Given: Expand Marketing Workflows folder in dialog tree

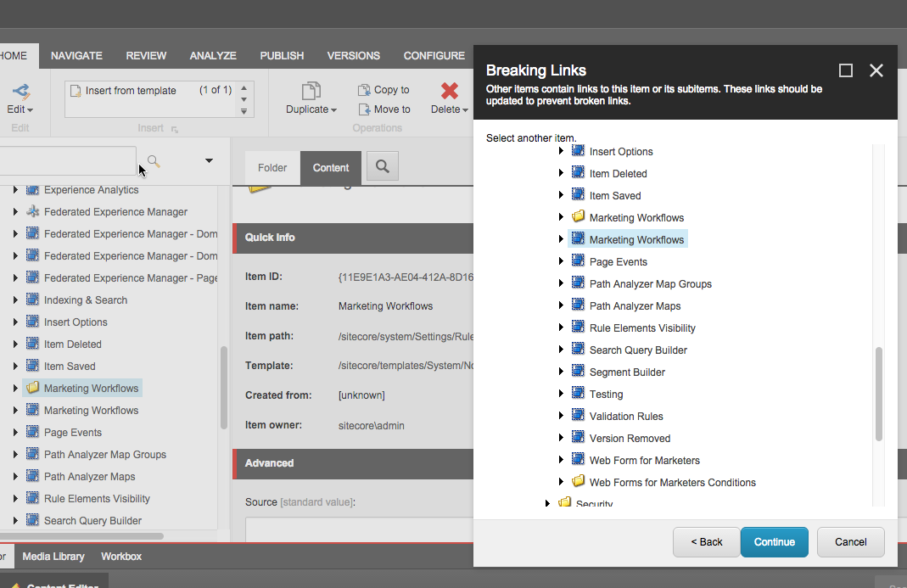Looking at the screenshot, I should (561, 217).
